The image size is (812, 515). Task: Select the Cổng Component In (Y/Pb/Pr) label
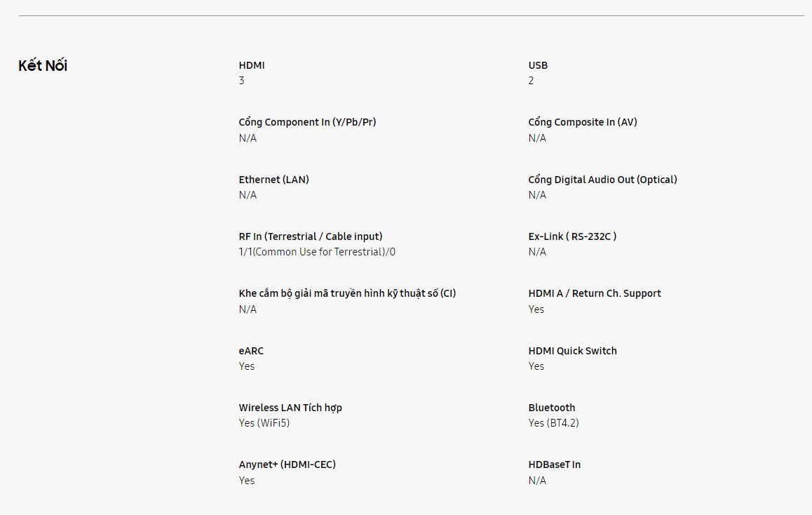pos(307,122)
